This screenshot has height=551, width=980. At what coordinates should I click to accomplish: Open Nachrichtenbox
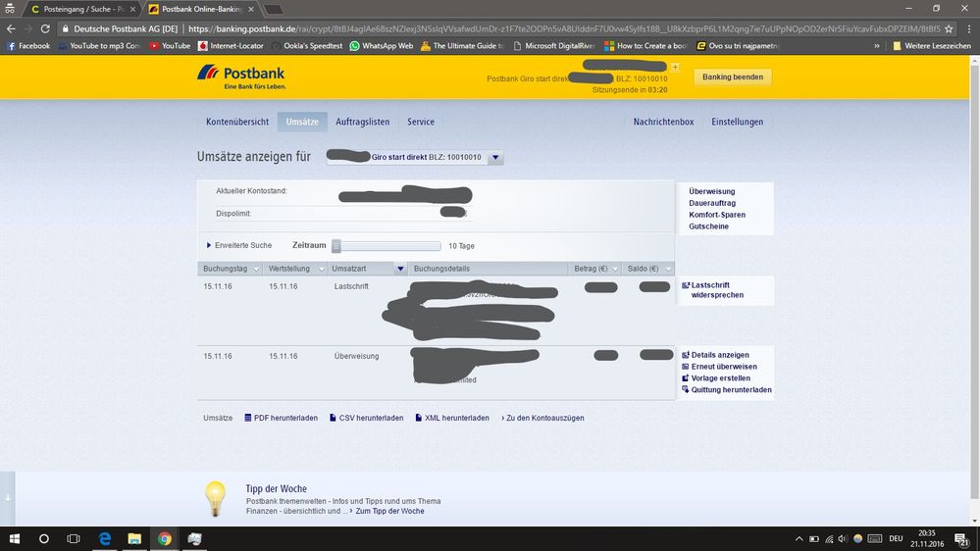[x=663, y=122]
